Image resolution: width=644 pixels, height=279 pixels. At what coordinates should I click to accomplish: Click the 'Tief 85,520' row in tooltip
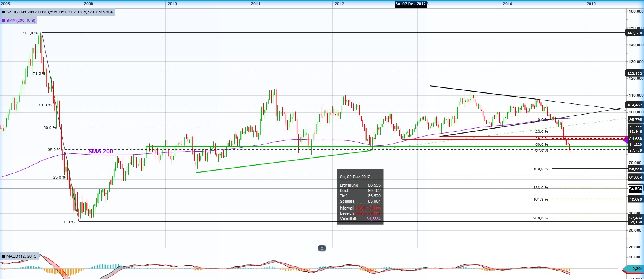(360, 196)
